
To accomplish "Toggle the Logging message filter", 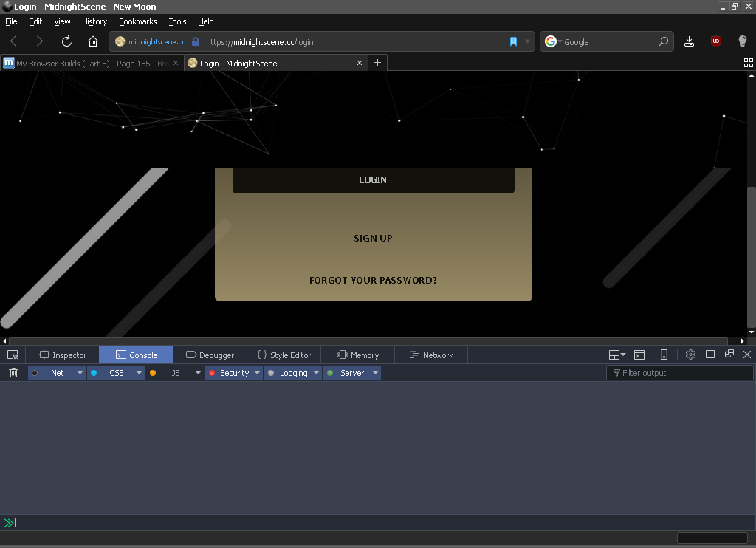I will tap(288, 373).
